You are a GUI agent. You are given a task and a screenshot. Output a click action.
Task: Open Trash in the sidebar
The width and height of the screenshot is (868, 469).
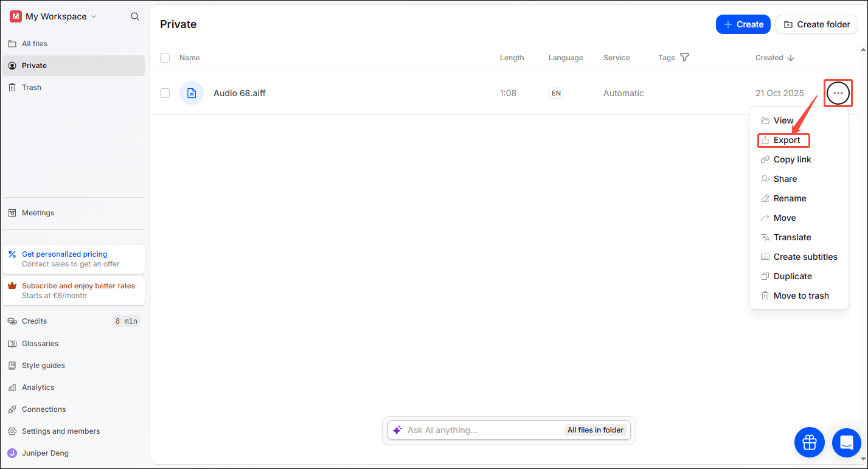pyautogui.click(x=74, y=88)
